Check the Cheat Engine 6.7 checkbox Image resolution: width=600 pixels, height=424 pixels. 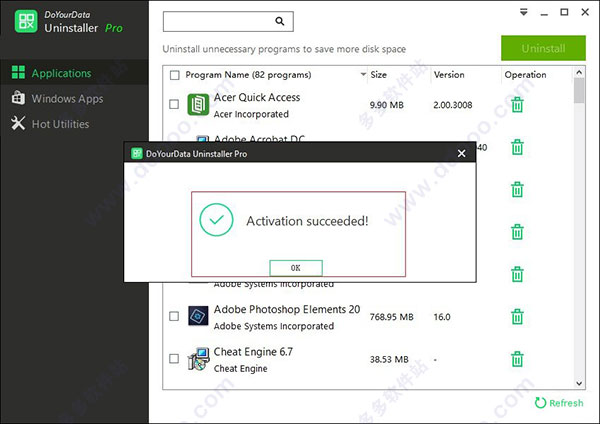click(174, 359)
